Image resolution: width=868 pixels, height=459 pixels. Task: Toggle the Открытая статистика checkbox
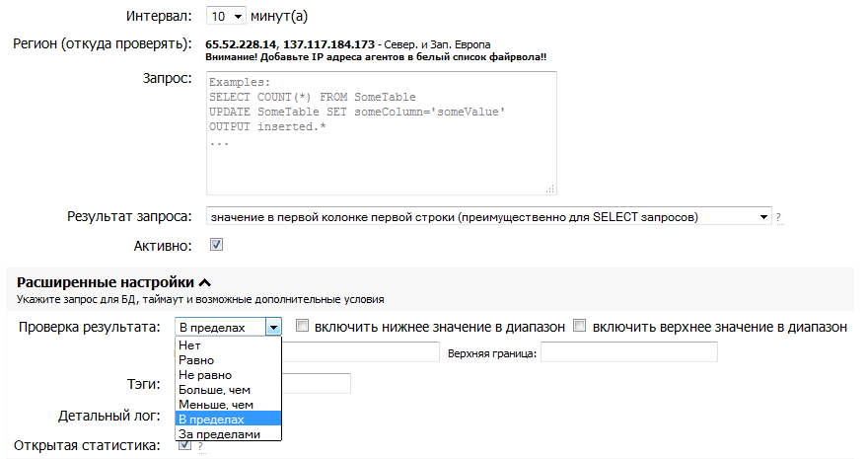pos(184,445)
